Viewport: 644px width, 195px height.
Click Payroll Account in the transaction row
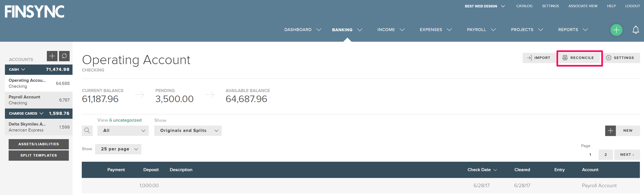pos(599,186)
